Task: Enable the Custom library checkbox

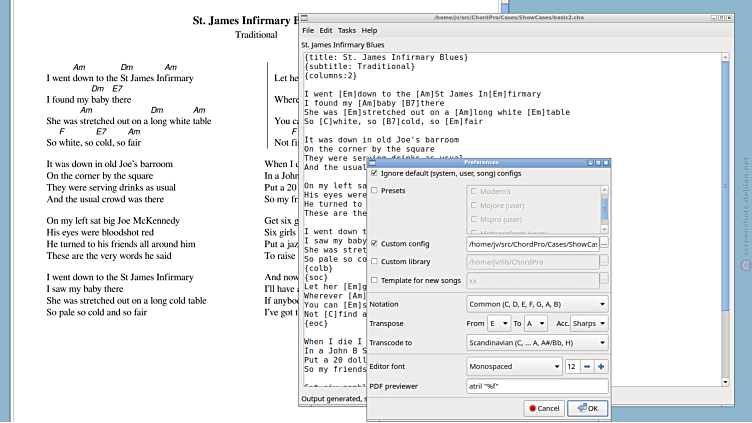Action: pos(375,262)
